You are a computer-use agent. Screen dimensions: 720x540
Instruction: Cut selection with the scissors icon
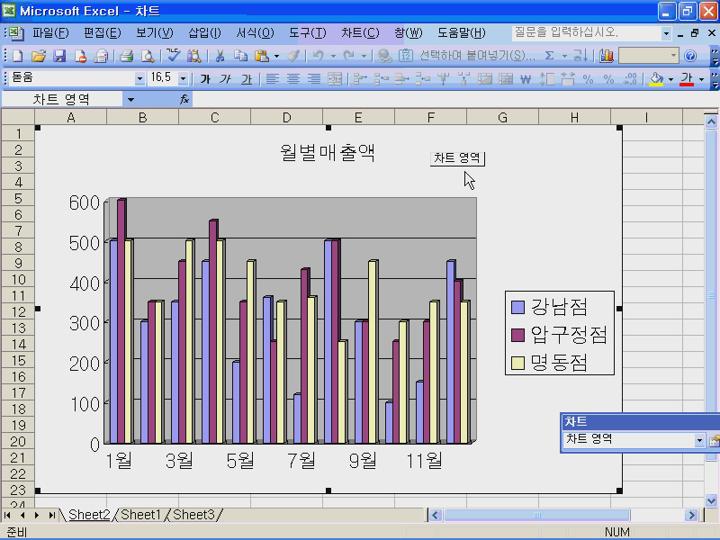[x=220, y=56]
